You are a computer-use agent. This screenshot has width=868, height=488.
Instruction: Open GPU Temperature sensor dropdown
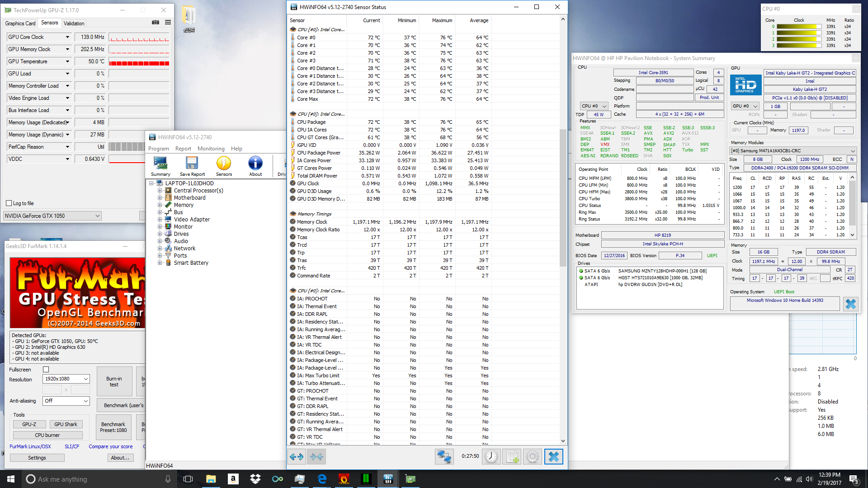pyautogui.click(x=67, y=61)
